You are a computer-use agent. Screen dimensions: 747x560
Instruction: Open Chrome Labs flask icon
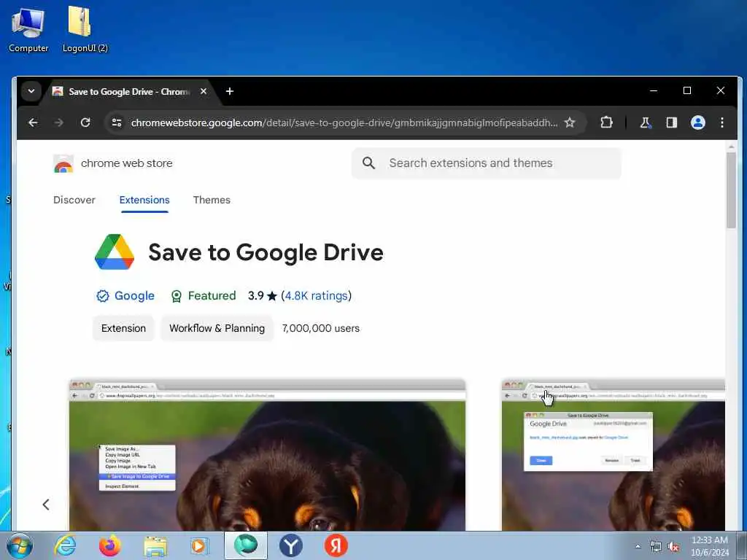tap(645, 122)
